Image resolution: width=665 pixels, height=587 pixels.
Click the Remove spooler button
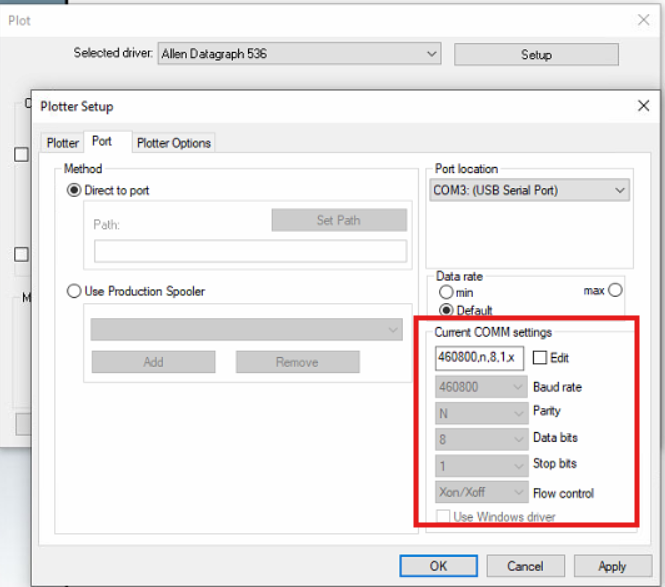point(297,362)
